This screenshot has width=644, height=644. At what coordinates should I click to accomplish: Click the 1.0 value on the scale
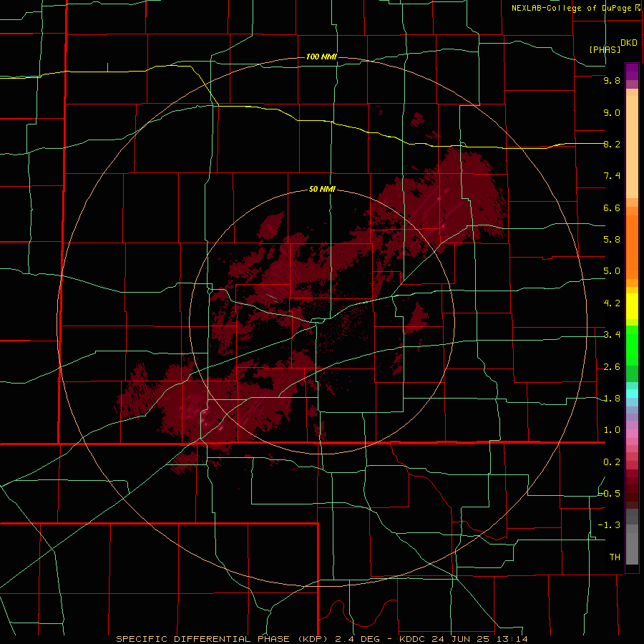(612, 430)
